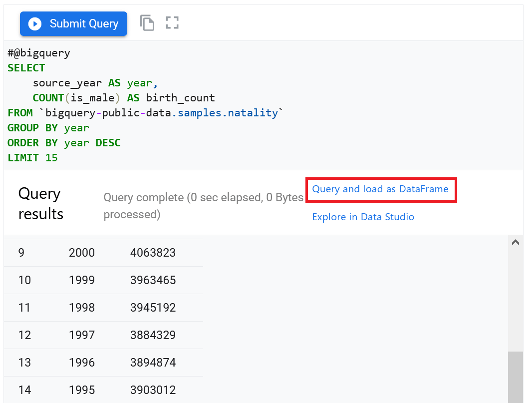The width and height of the screenshot is (532, 403).
Task: Click the LIMIT 15 line in the query
Action: 32,158
